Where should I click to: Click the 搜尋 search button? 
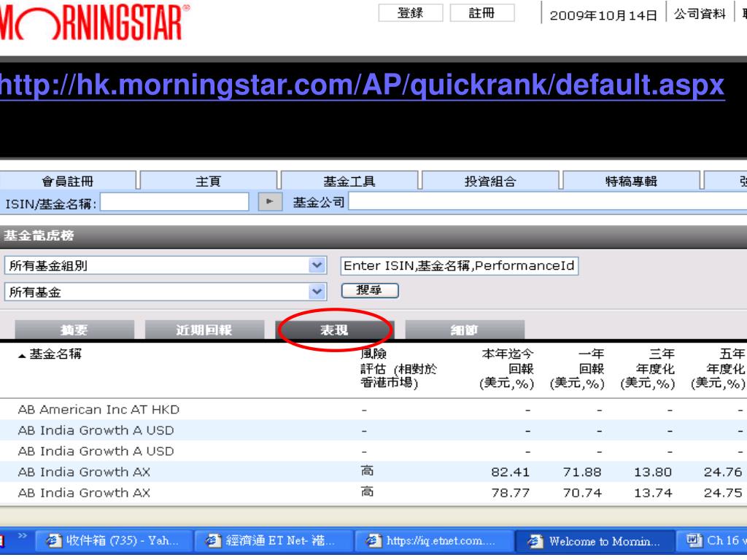370,290
